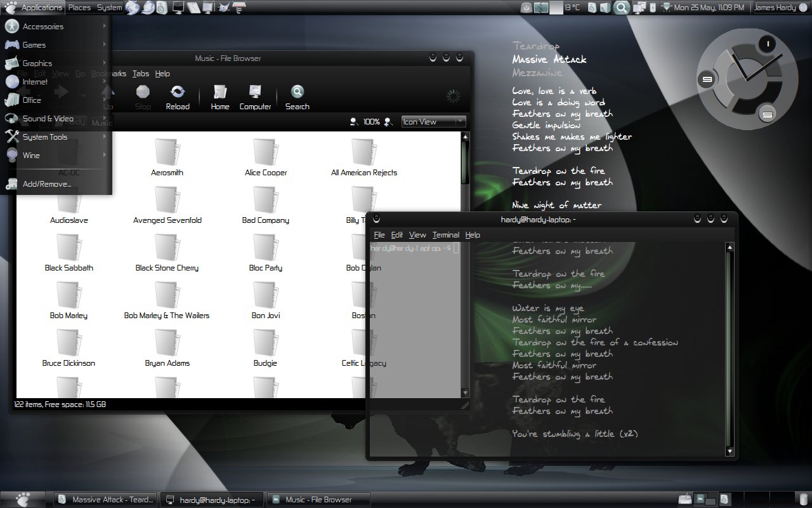Open the Games submenu

pos(56,45)
